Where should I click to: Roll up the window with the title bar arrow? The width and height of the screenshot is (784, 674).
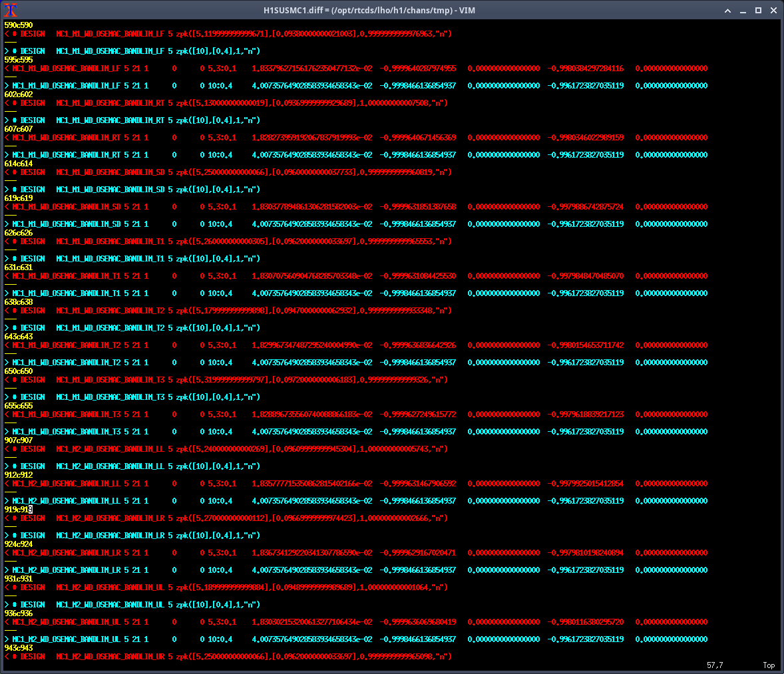(729, 11)
